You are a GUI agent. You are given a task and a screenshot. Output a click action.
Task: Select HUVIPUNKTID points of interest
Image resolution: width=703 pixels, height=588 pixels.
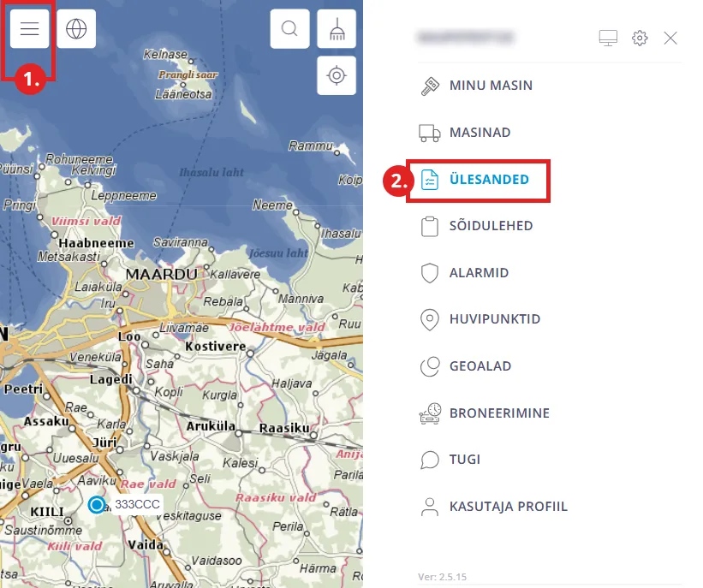[x=494, y=319]
